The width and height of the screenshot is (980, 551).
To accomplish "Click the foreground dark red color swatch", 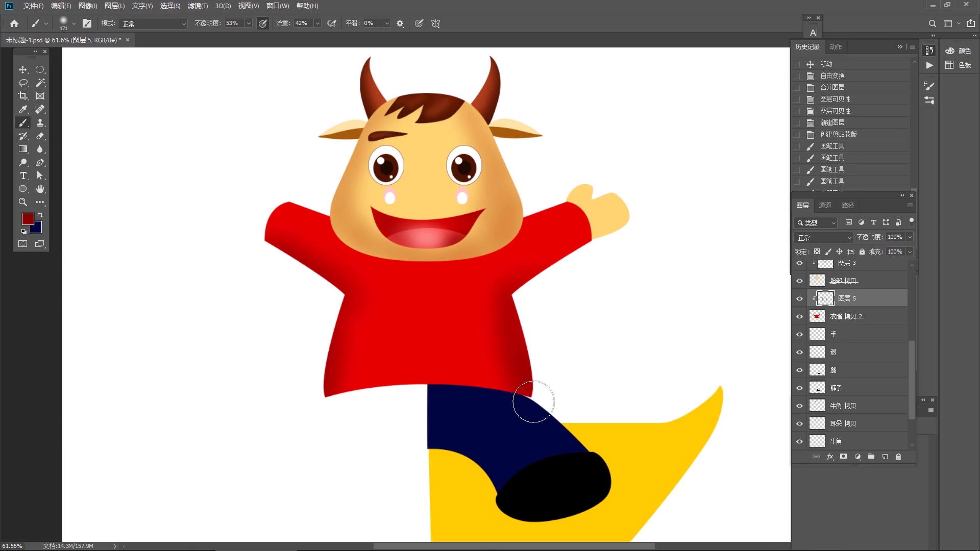I will (27, 218).
